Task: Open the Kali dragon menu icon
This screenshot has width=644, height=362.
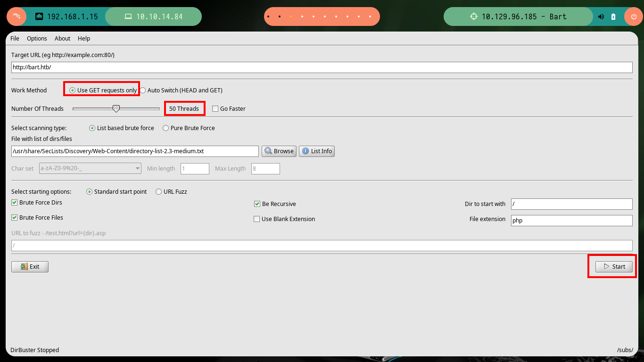Action: click(17, 16)
